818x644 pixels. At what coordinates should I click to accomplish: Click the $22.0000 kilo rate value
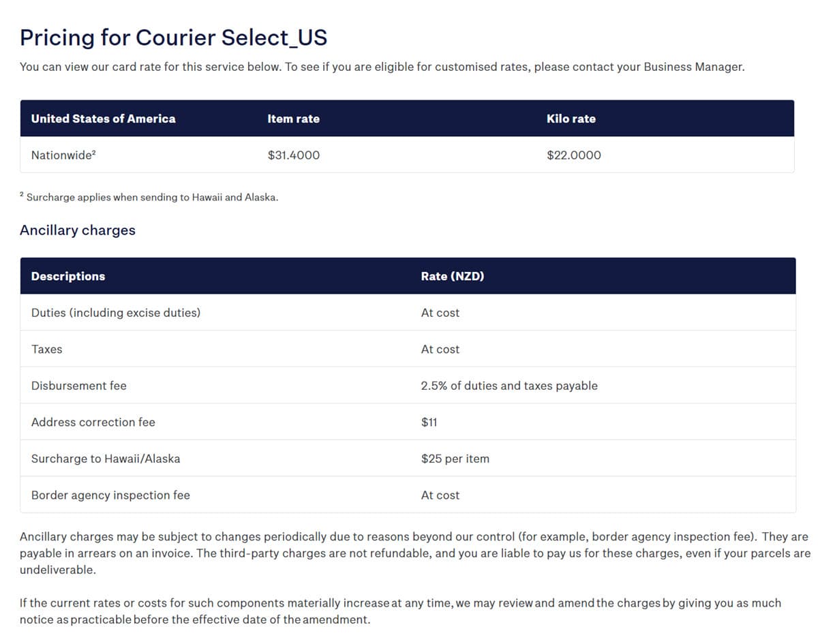tap(573, 155)
